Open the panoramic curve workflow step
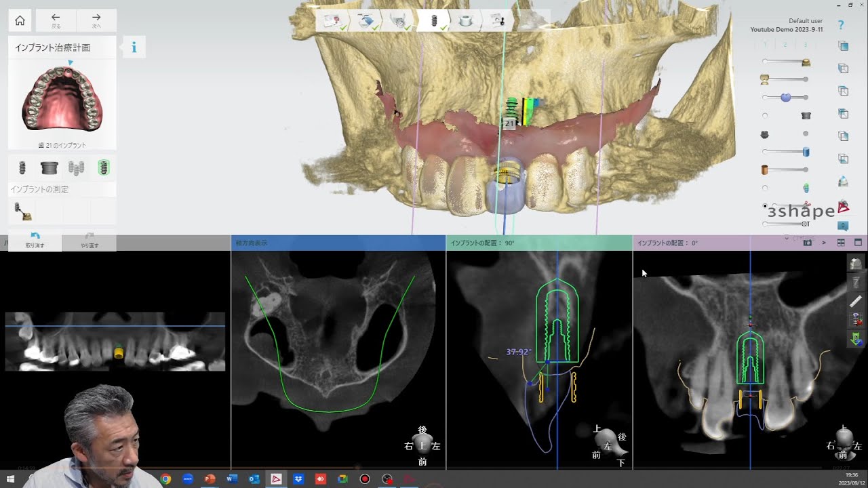 pyautogui.click(x=399, y=21)
